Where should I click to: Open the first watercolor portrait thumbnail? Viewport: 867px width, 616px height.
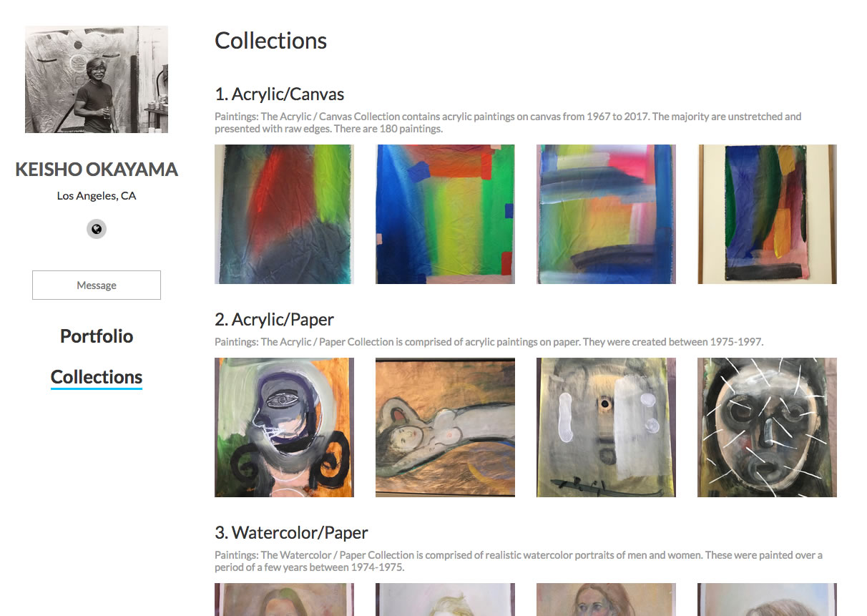click(284, 600)
